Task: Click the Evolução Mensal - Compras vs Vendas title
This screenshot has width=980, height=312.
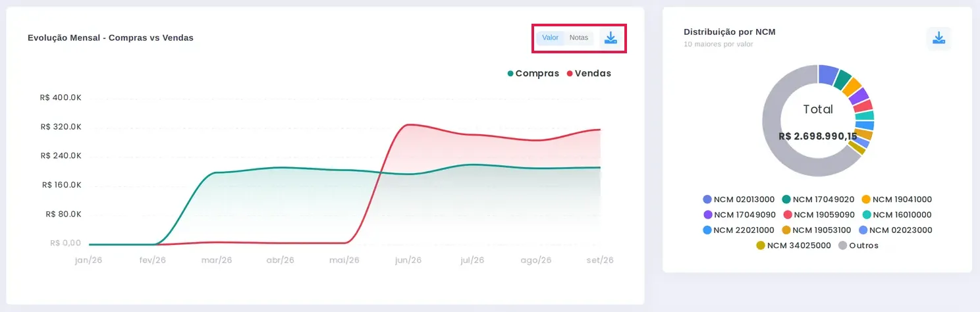Action: (111, 38)
